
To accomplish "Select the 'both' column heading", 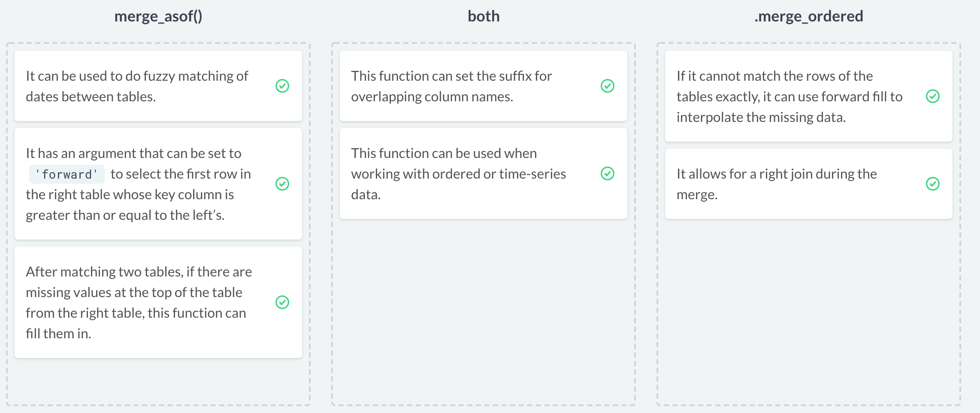I will 483,16.
